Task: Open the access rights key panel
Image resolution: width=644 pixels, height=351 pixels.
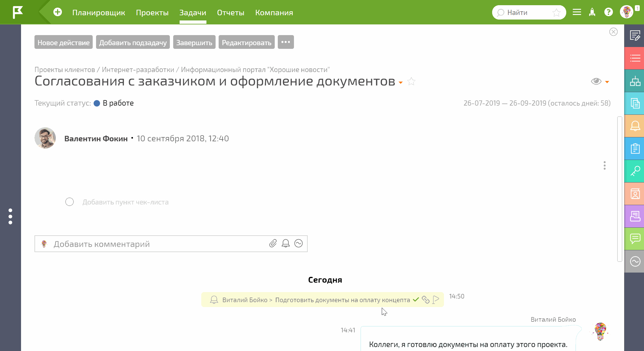Action: click(x=635, y=171)
